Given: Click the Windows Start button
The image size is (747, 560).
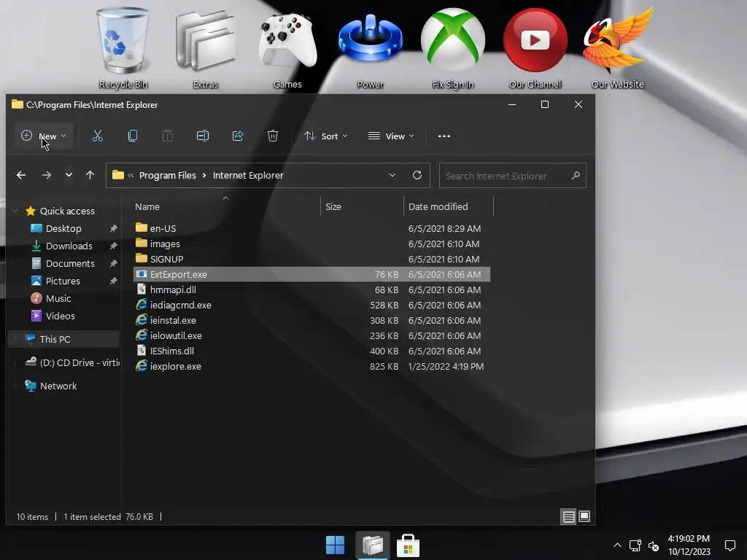Looking at the screenshot, I should (x=336, y=545).
